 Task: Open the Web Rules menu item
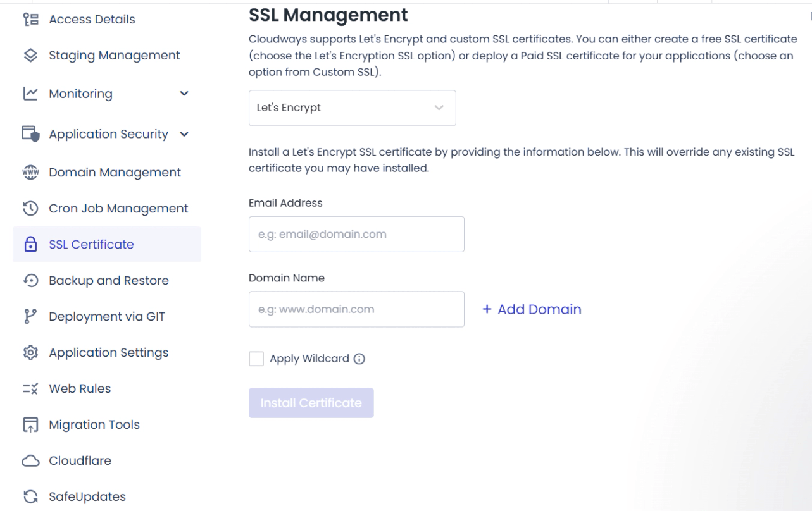(80, 388)
